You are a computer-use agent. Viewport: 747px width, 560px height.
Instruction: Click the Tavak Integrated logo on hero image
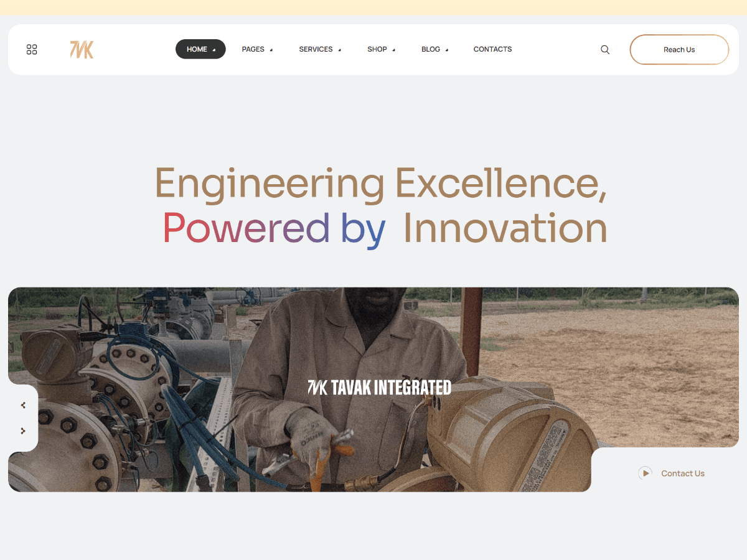coord(379,388)
